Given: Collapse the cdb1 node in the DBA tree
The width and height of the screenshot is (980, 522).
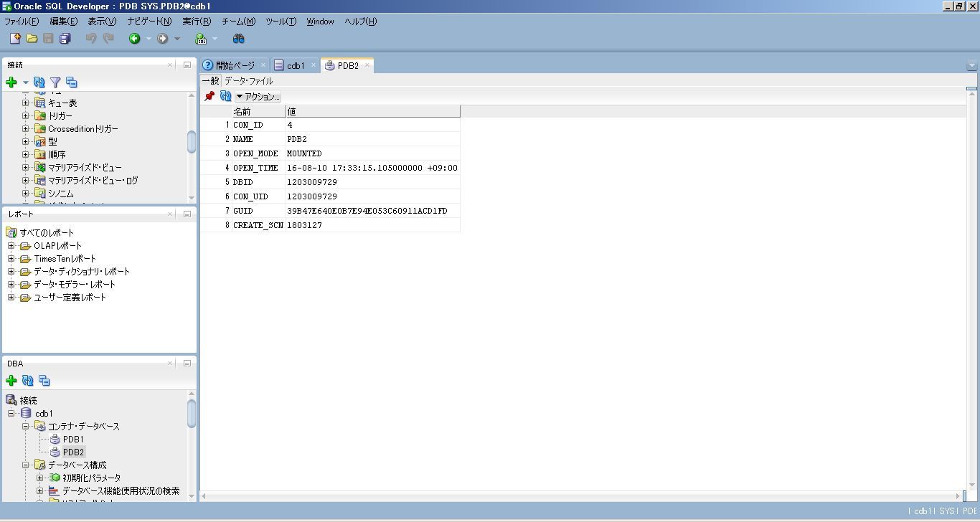Looking at the screenshot, I should pos(11,413).
